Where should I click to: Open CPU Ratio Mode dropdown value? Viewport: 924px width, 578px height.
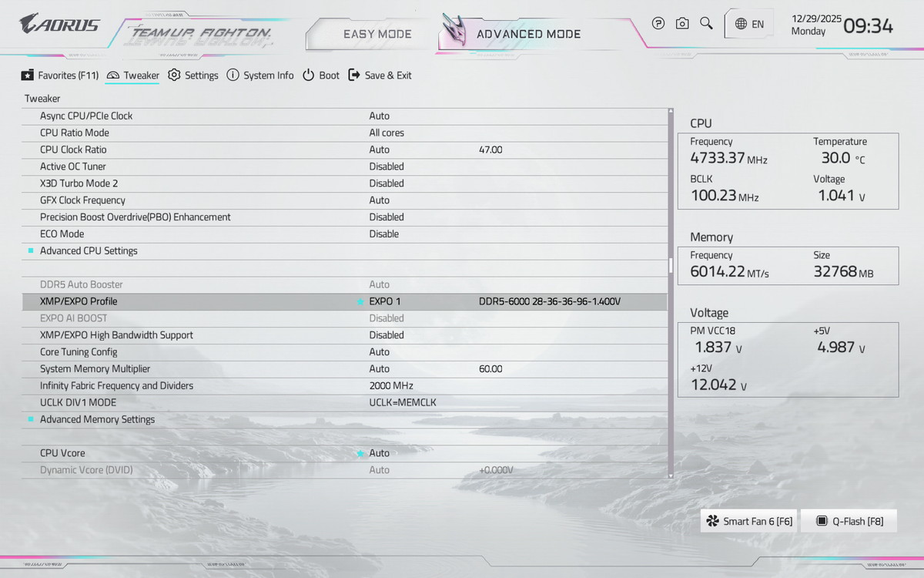(387, 133)
